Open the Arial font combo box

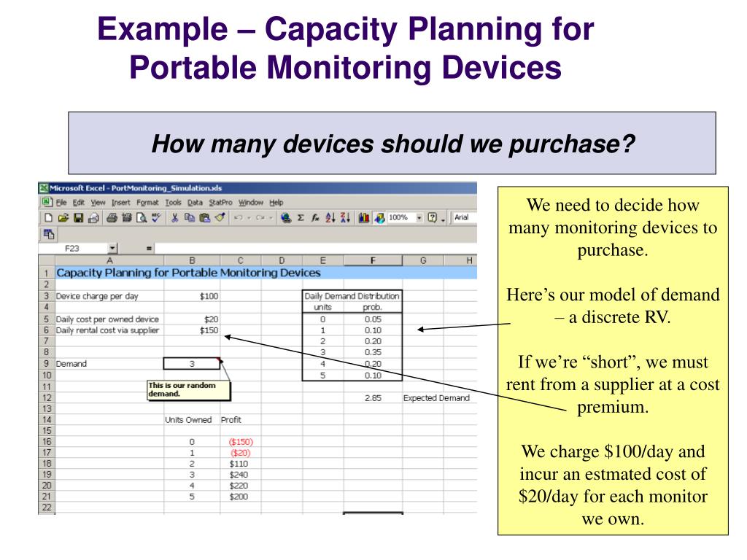(465, 217)
